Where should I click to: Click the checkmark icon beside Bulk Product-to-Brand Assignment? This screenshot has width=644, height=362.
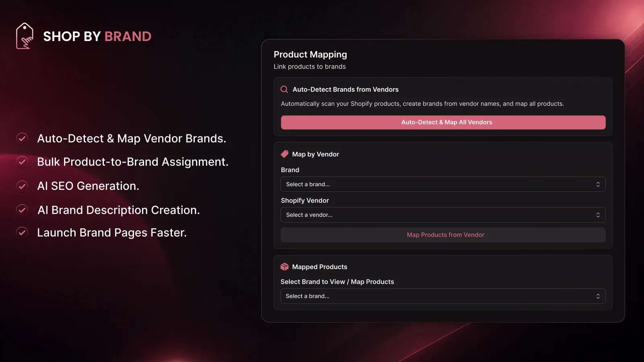pos(22,162)
